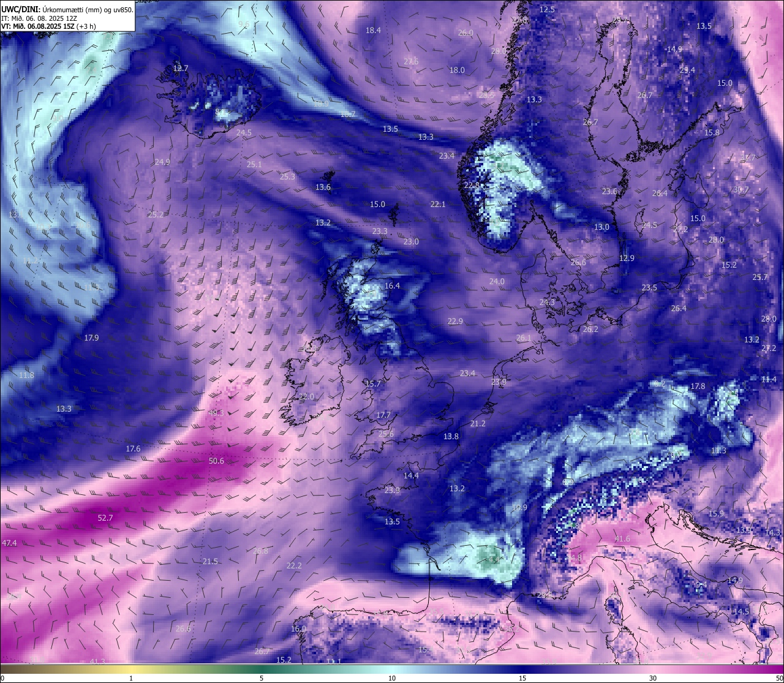The width and height of the screenshot is (784, 683).
Task: Click the 30 label on the color scale
Action: 653,678
